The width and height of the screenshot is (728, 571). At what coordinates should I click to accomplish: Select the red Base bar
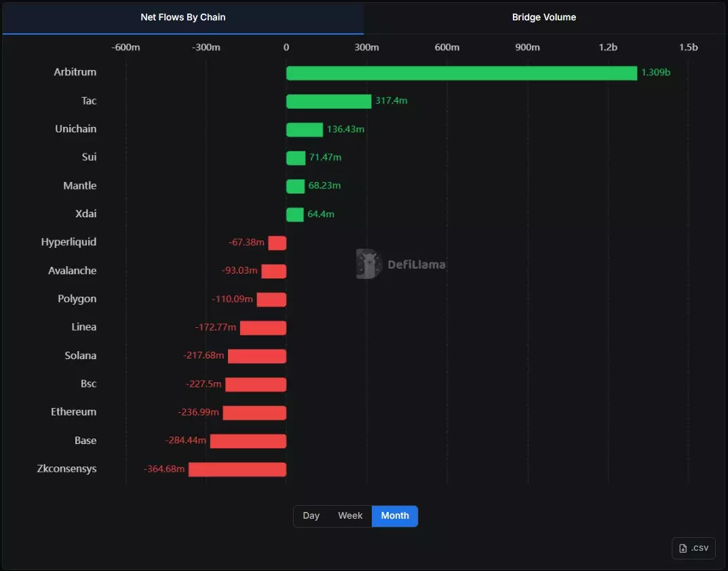(x=248, y=441)
